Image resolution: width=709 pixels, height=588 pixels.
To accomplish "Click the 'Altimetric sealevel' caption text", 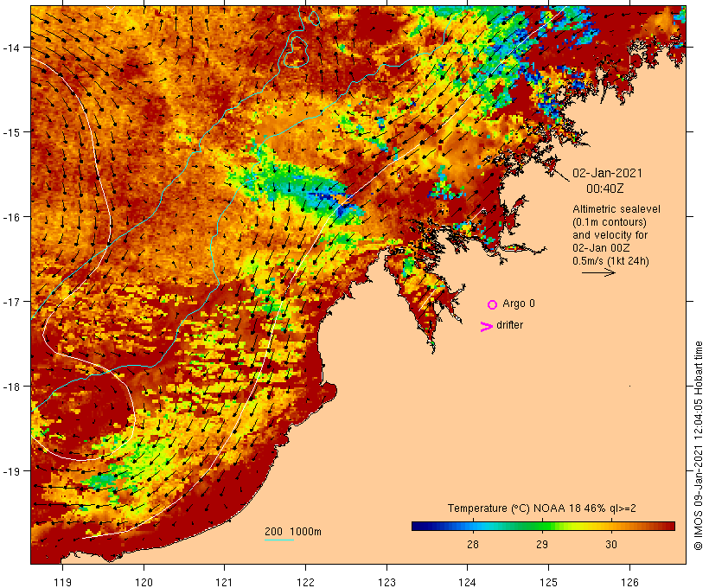I will [616, 209].
